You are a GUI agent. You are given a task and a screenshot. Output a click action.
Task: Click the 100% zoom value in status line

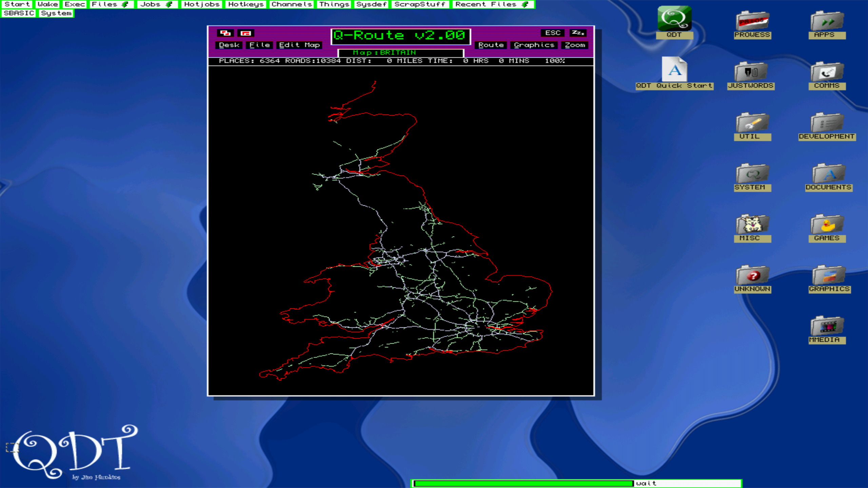[x=555, y=61]
